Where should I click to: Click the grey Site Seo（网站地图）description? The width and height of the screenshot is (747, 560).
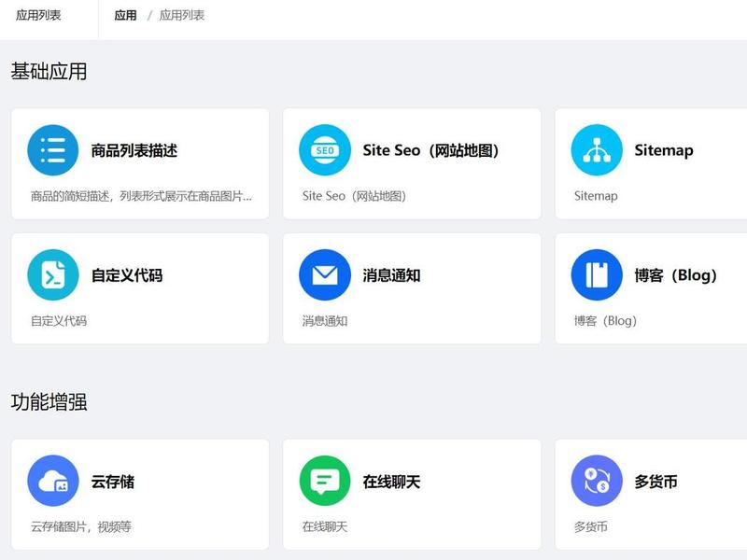point(354,196)
